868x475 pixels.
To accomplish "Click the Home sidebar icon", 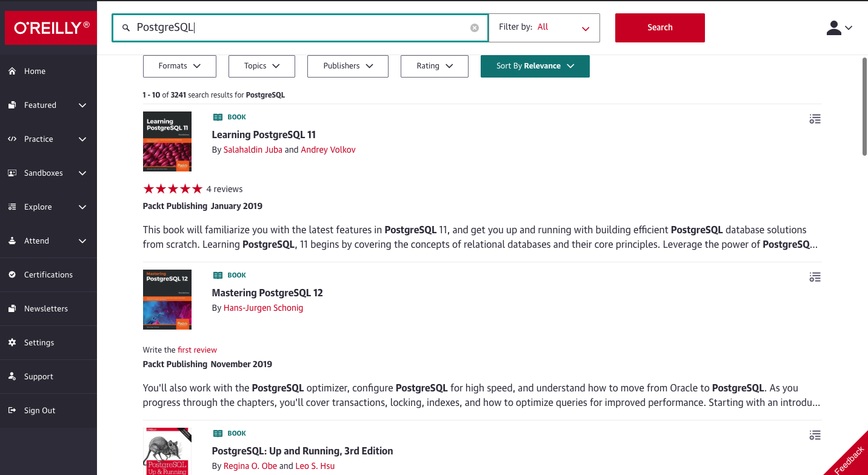I will [12, 71].
